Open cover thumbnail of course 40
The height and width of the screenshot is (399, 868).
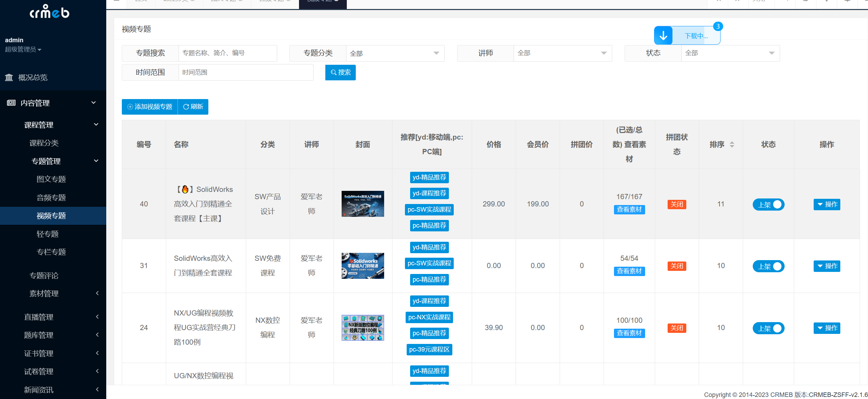(x=363, y=204)
